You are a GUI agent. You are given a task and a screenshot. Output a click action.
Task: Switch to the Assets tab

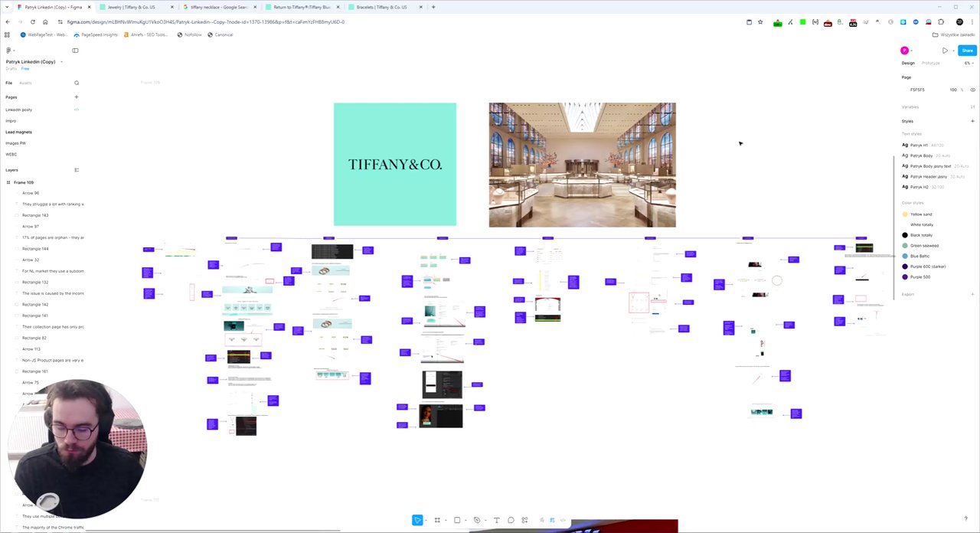25,83
